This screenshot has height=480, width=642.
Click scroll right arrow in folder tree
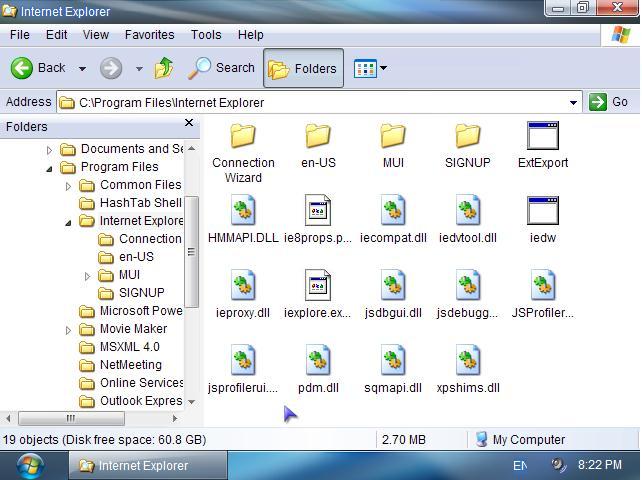[175, 419]
